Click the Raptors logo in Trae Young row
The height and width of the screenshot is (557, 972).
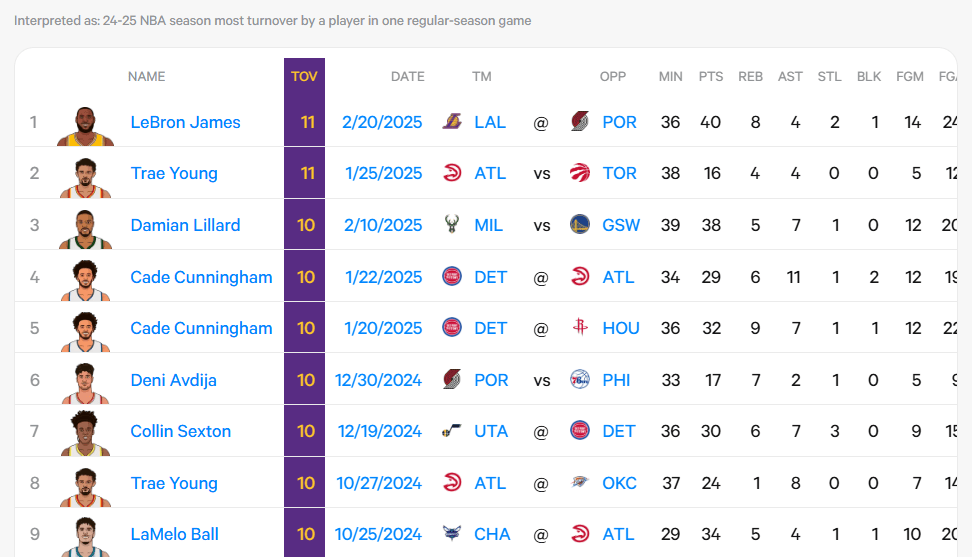(x=580, y=173)
